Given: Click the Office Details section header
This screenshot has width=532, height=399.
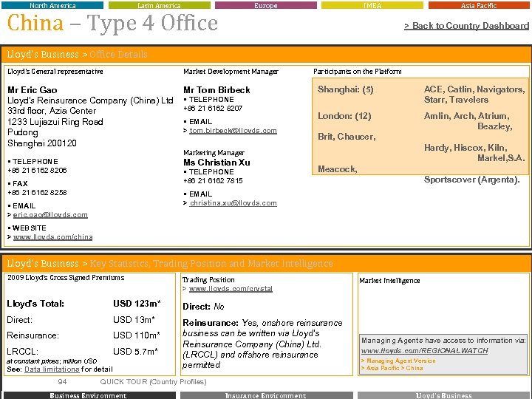Looking at the screenshot, I should (118, 54).
